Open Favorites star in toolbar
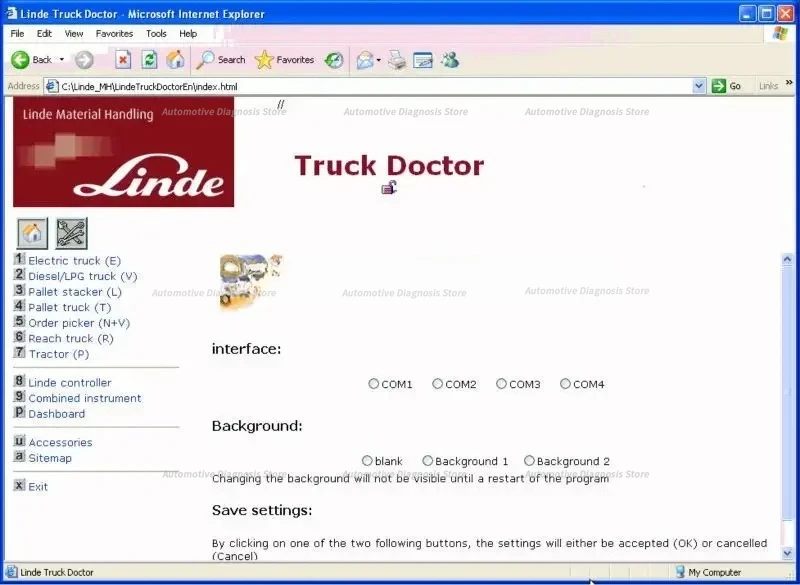 point(264,60)
